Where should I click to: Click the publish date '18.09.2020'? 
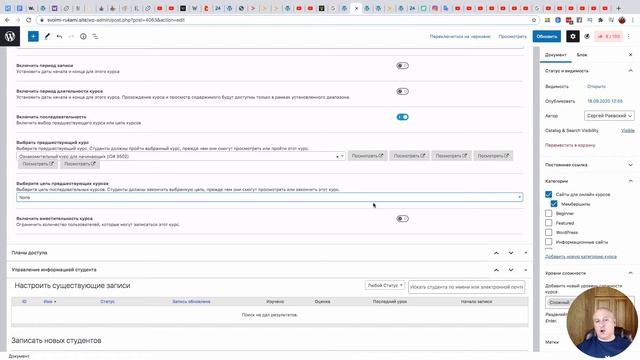pos(605,101)
